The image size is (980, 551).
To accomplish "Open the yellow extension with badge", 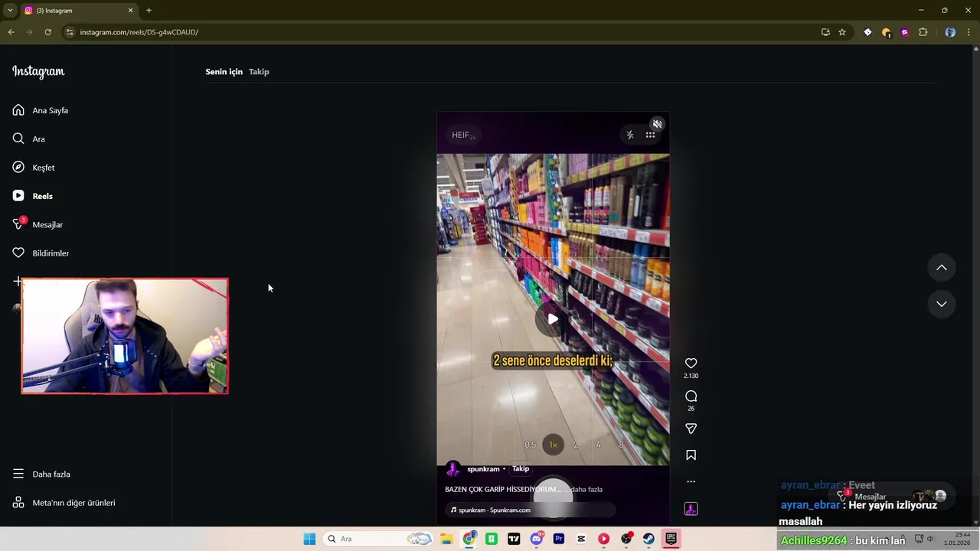I will [x=886, y=32].
